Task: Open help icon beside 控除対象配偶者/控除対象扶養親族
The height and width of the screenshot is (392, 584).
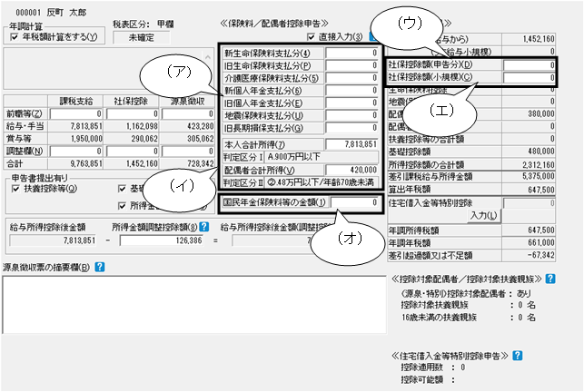Action: [x=550, y=279]
